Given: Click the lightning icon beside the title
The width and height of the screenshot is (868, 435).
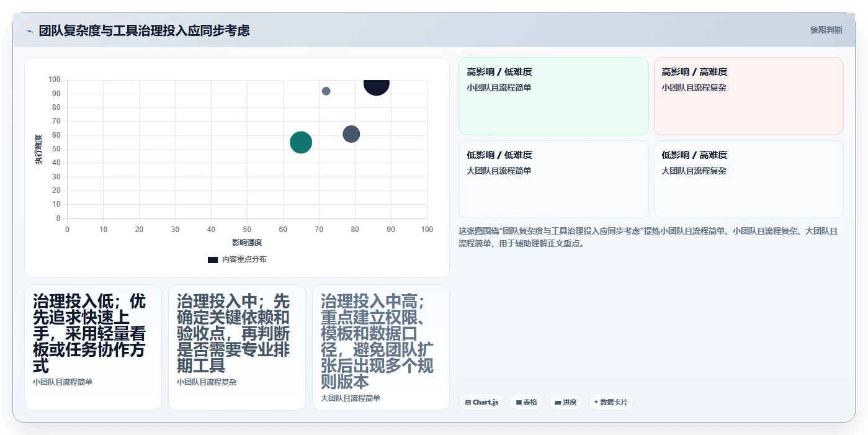Looking at the screenshot, I should coord(29,31).
